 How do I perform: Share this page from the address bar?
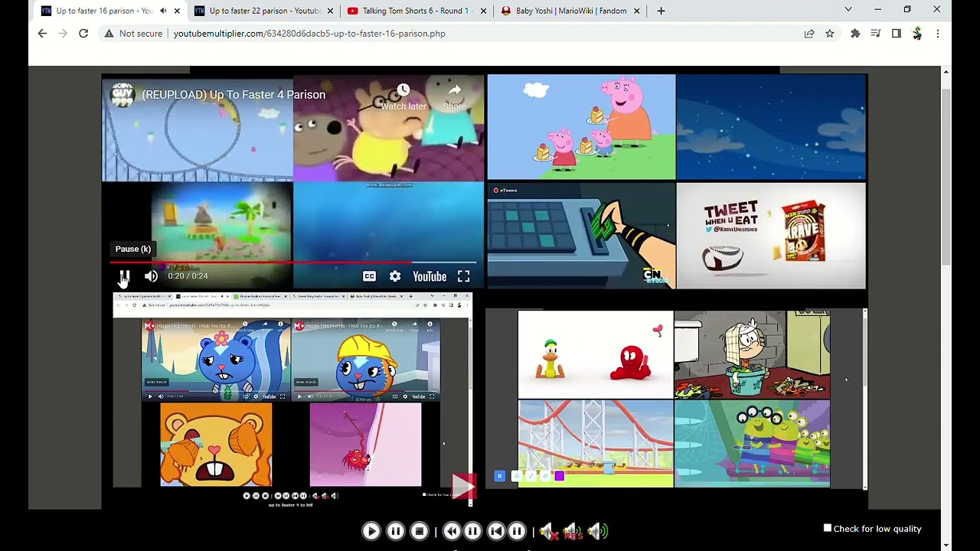809,34
